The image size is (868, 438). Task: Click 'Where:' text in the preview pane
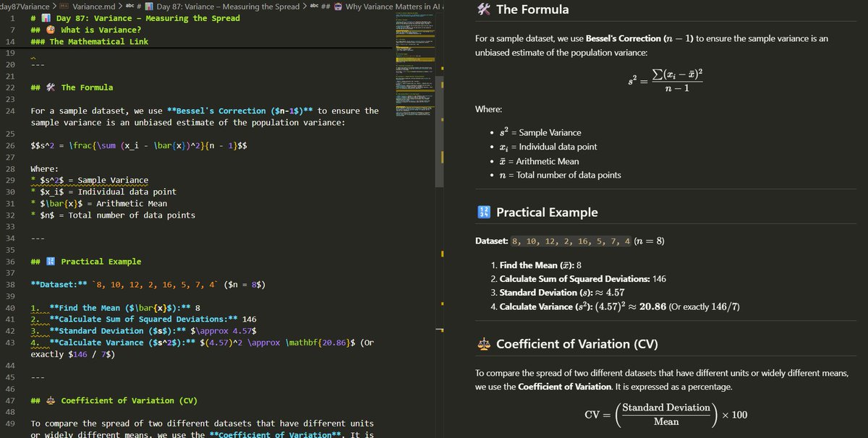point(488,109)
